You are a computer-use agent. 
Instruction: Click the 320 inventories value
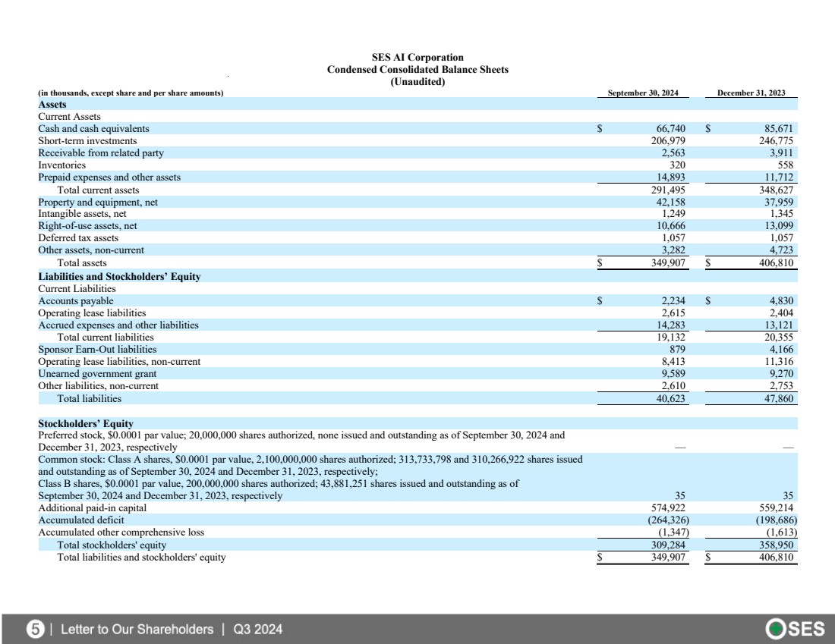(677, 165)
